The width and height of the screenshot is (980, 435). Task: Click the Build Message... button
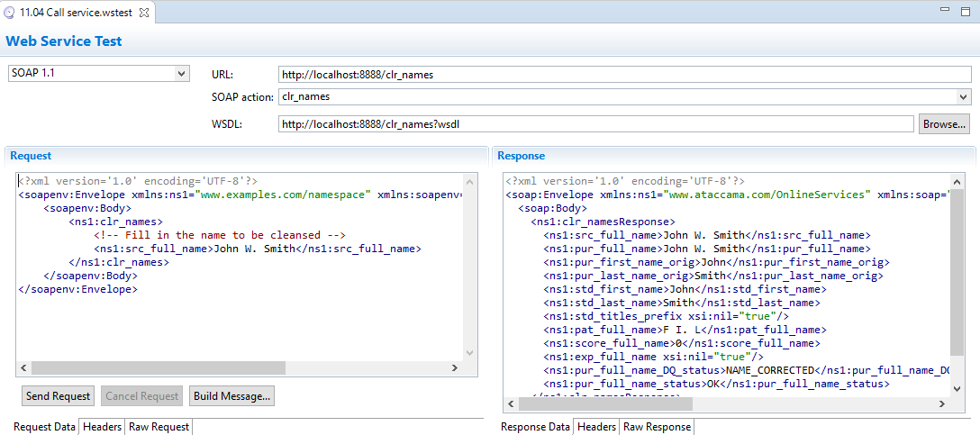(232, 396)
